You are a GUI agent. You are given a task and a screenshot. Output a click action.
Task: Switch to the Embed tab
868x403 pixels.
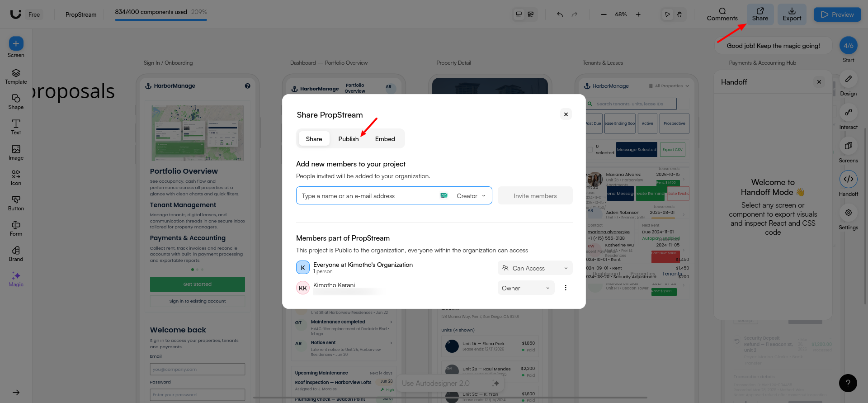(385, 139)
